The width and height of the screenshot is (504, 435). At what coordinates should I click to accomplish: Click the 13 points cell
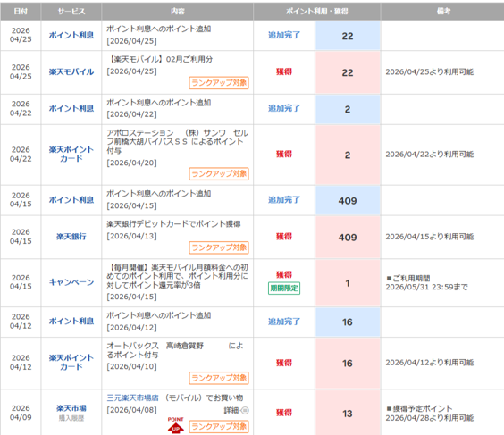pos(348,414)
